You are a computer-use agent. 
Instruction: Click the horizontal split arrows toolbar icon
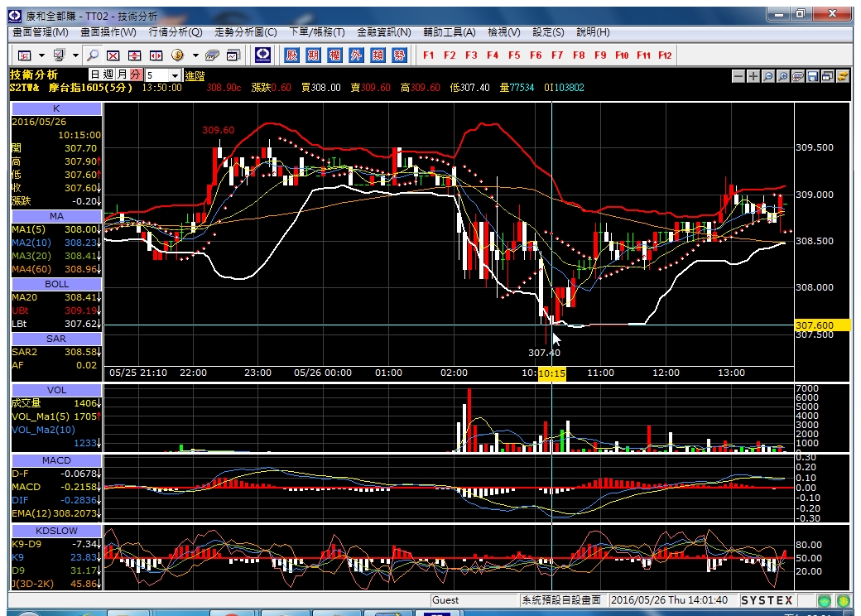coord(156,55)
